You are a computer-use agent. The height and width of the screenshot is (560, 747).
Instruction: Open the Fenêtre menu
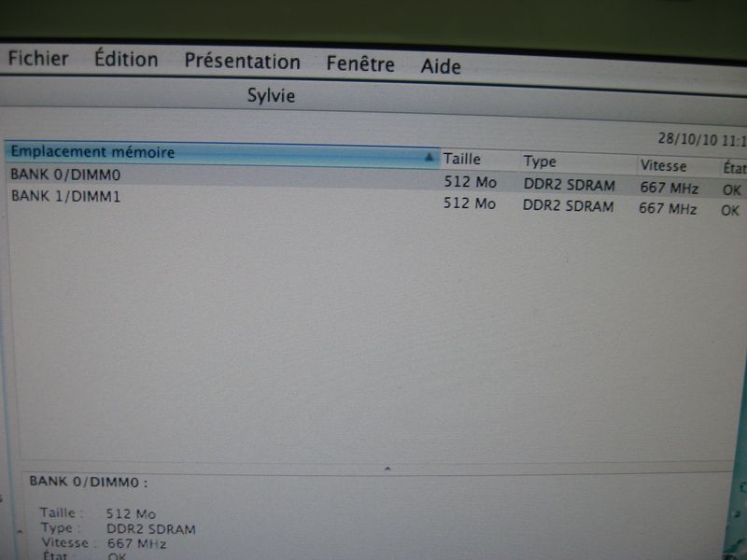click(360, 63)
